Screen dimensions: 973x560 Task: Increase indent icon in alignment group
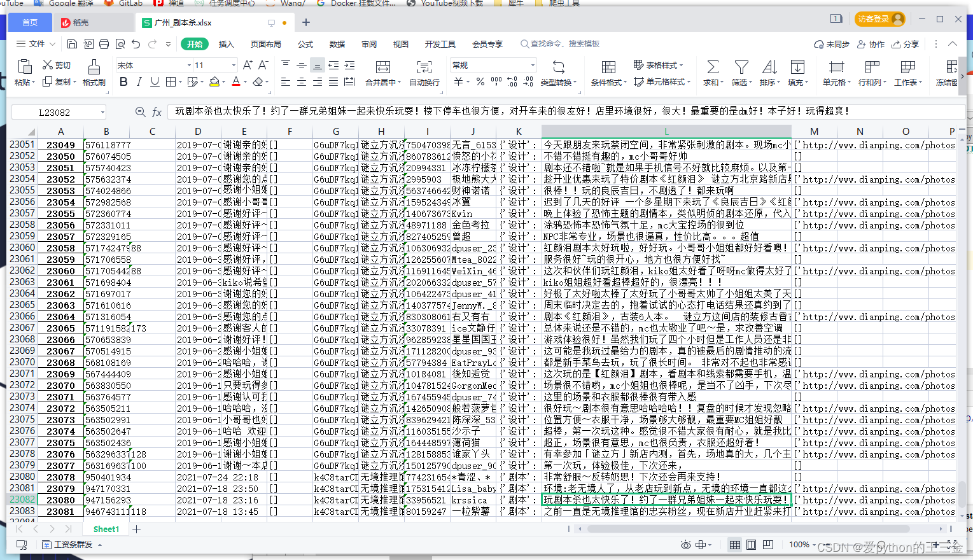(x=349, y=65)
